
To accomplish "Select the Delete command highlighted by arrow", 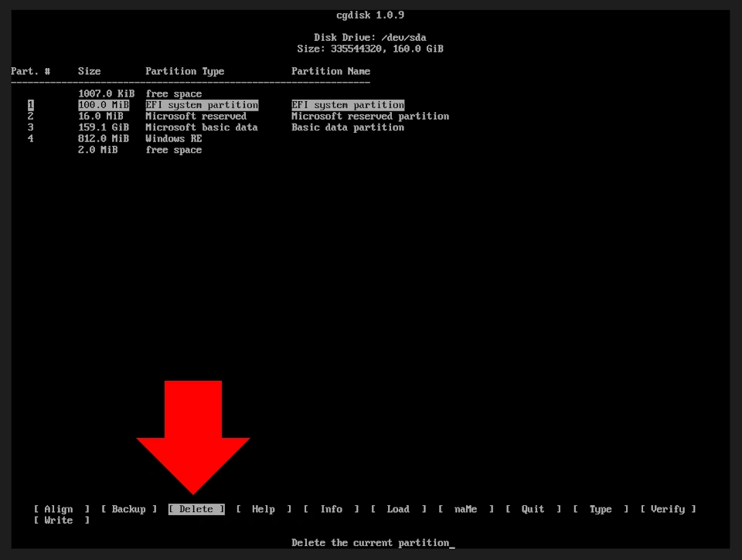I will click(x=196, y=509).
